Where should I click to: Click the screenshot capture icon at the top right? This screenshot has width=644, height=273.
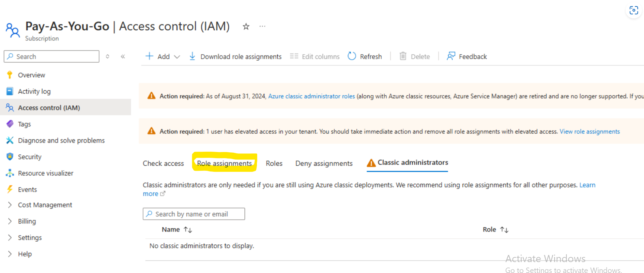(x=634, y=10)
